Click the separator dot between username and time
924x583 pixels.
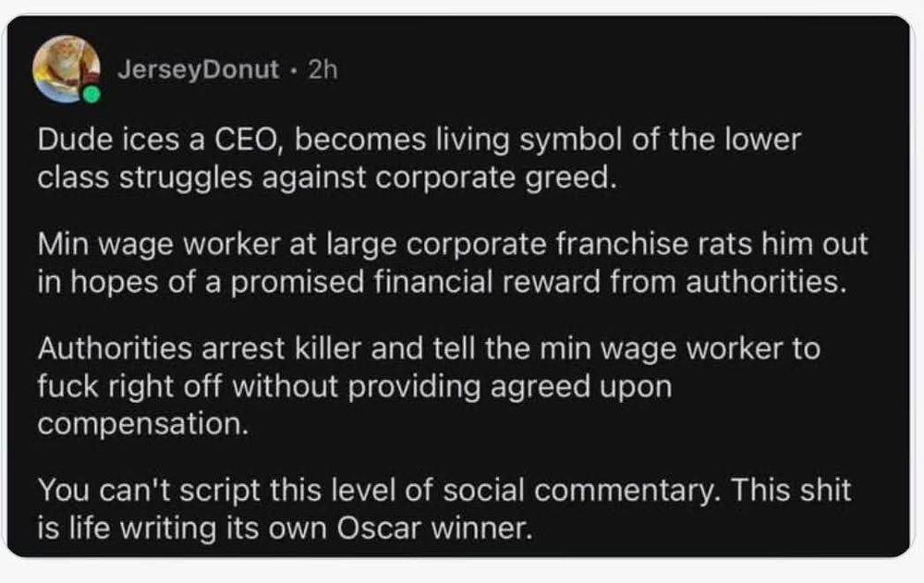292,70
